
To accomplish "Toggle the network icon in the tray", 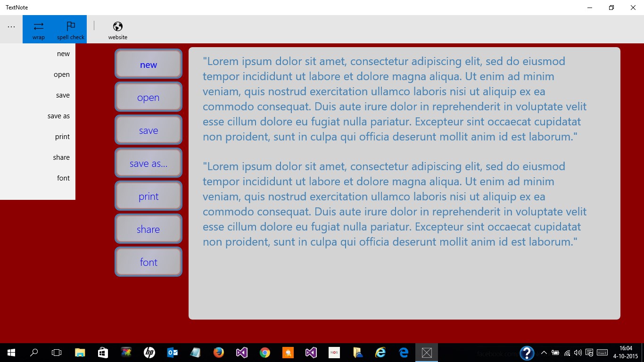I will coord(567,352).
